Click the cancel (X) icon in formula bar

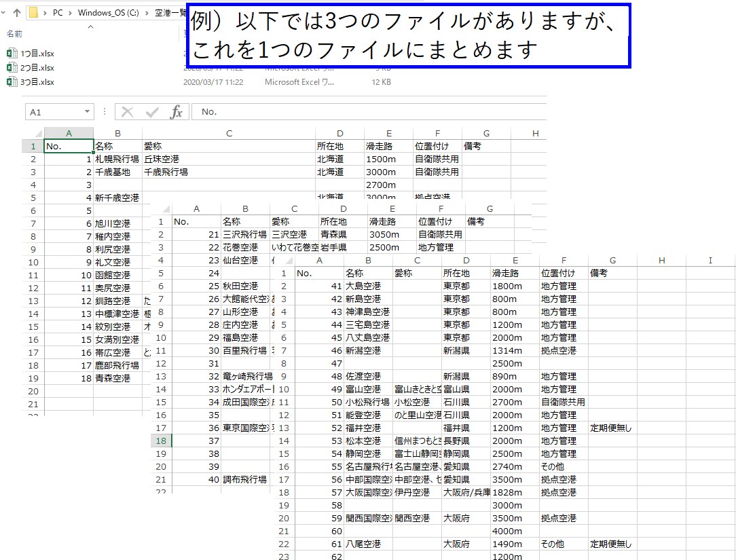pos(127,112)
